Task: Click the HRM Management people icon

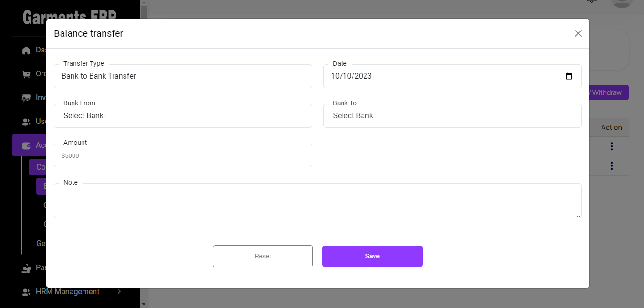Action: (27, 292)
